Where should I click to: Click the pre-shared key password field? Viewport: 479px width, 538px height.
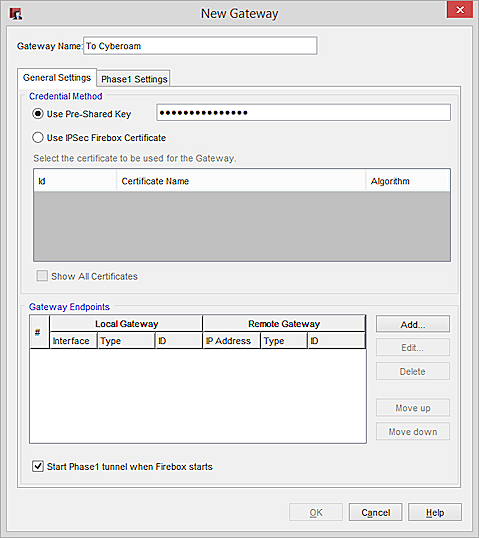pos(304,113)
